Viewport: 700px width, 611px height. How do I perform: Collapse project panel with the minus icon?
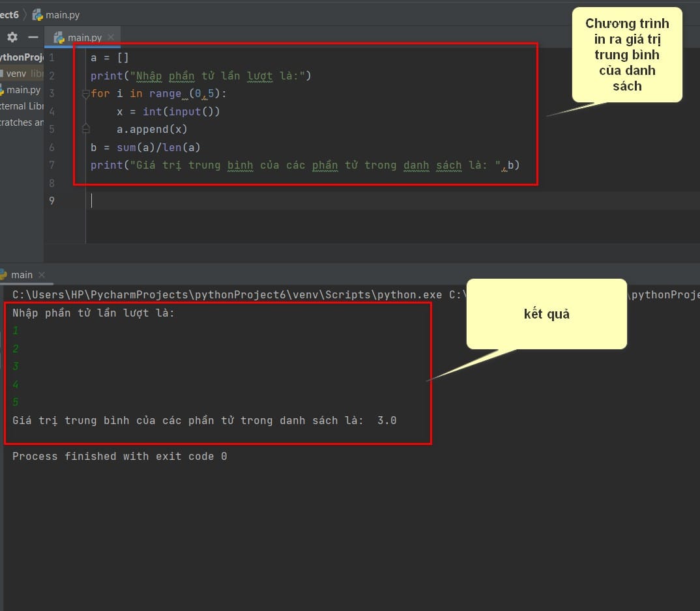pyautogui.click(x=33, y=38)
